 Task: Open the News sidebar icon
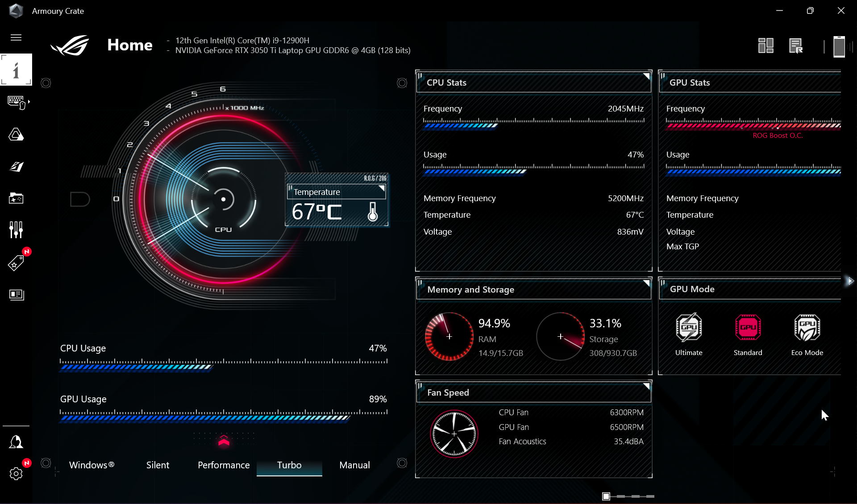point(17,294)
